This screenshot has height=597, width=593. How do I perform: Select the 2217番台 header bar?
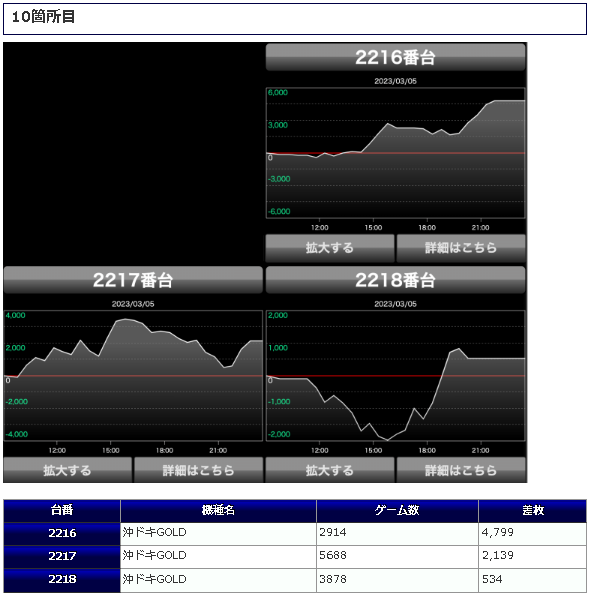pyautogui.click(x=133, y=280)
